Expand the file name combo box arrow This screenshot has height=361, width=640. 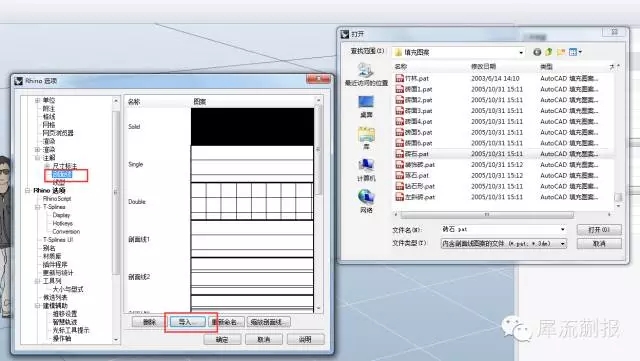coord(563,230)
